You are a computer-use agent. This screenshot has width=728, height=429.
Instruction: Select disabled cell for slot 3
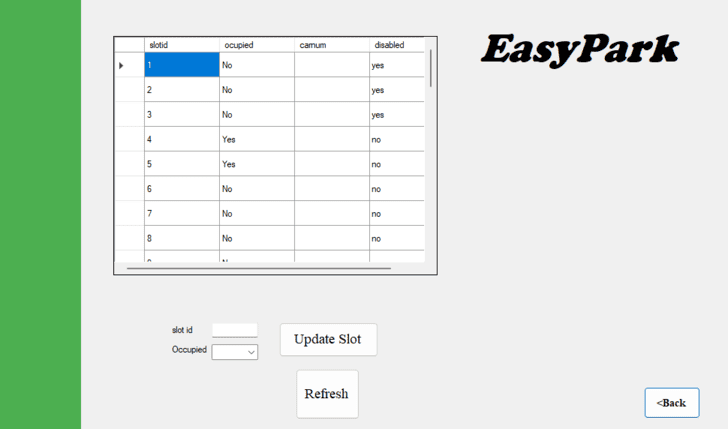pos(396,115)
